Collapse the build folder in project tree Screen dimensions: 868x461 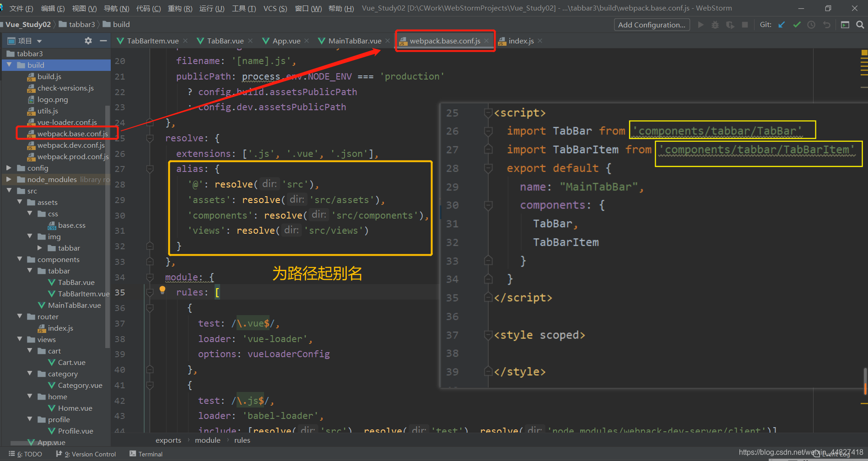[9, 65]
